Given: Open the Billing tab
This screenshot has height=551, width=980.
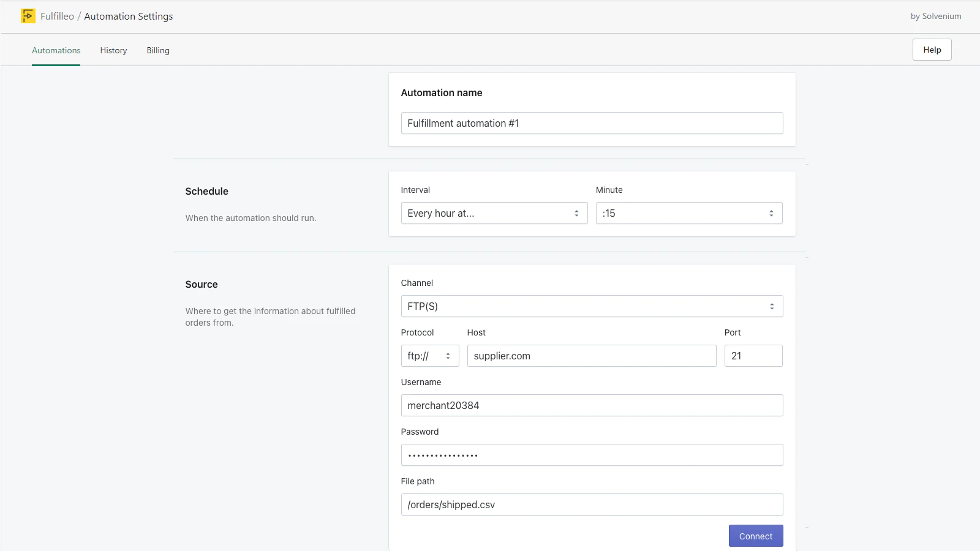Looking at the screenshot, I should pos(158,50).
